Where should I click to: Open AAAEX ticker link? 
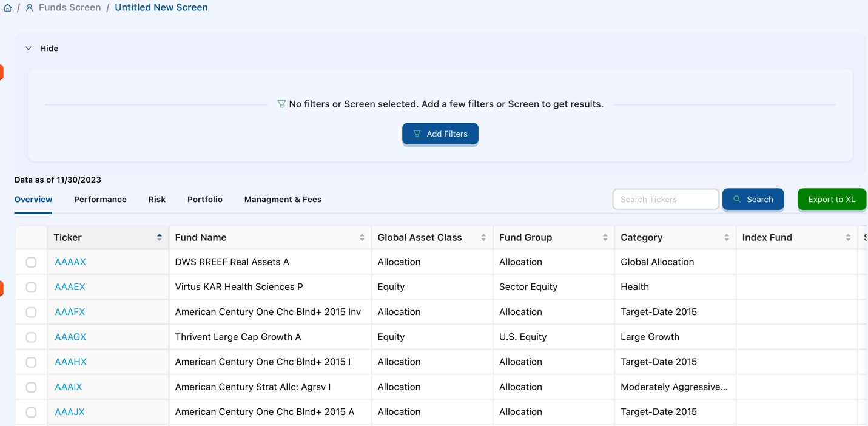[70, 287]
